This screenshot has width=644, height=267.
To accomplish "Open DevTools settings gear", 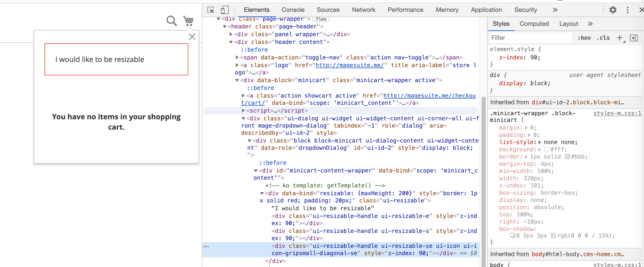I will pyautogui.click(x=613, y=10).
